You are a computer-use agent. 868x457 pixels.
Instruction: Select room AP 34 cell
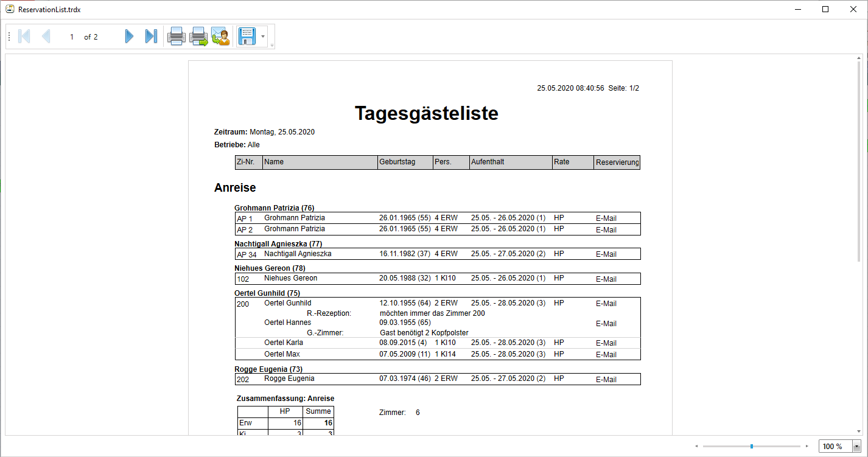point(247,254)
